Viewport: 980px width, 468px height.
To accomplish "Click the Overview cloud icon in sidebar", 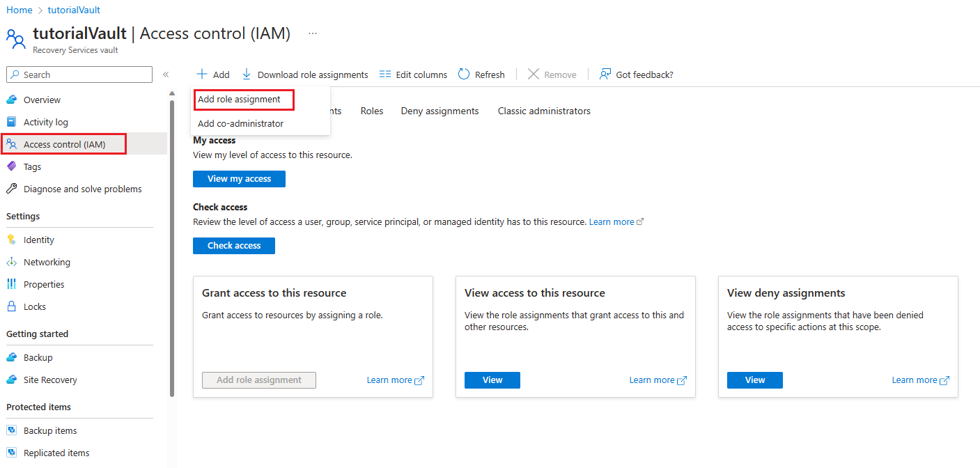I will click(11, 100).
